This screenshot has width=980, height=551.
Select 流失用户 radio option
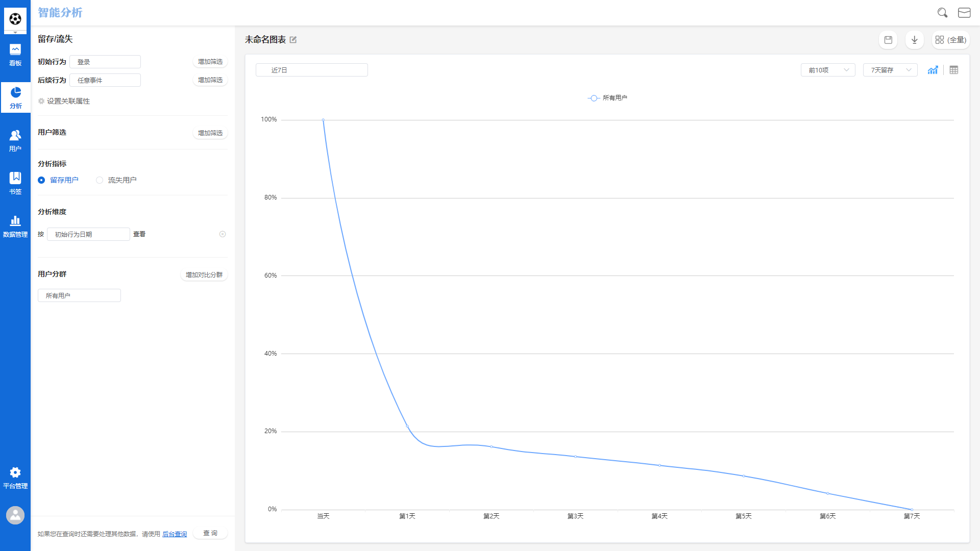pyautogui.click(x=100, y=180)
